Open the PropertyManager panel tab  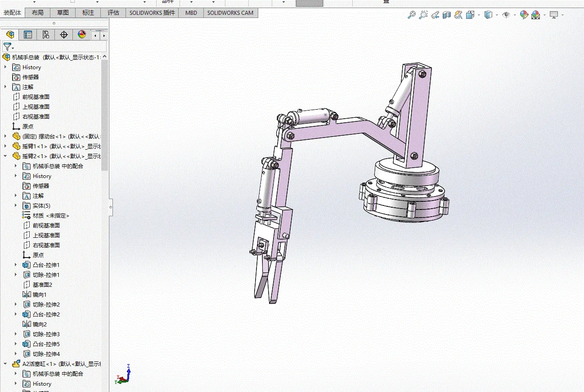point(28,35)
